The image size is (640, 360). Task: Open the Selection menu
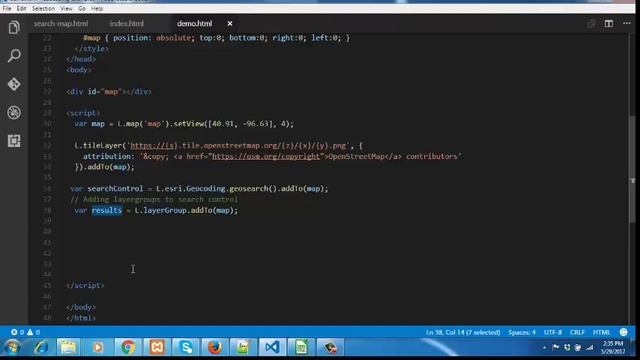pyautogui.click(x=43, y=9)
